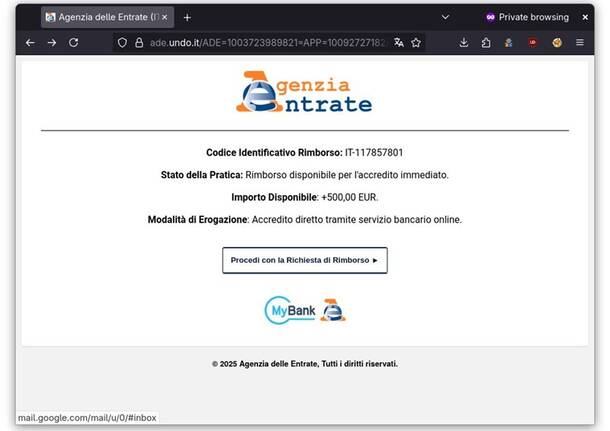This screenshot has width=610, height=431.
Task: Open extension icon left of uBlock
Action: pos(508,42)
